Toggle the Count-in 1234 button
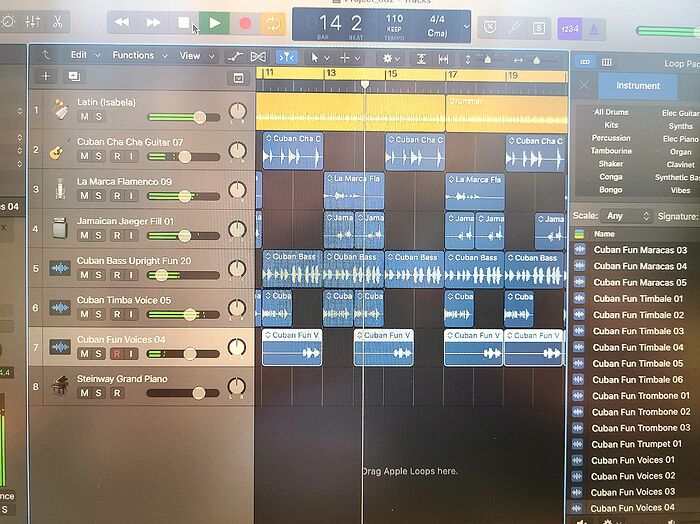The width and height of the screenshot is (700, 524). [x=570, y=29]
